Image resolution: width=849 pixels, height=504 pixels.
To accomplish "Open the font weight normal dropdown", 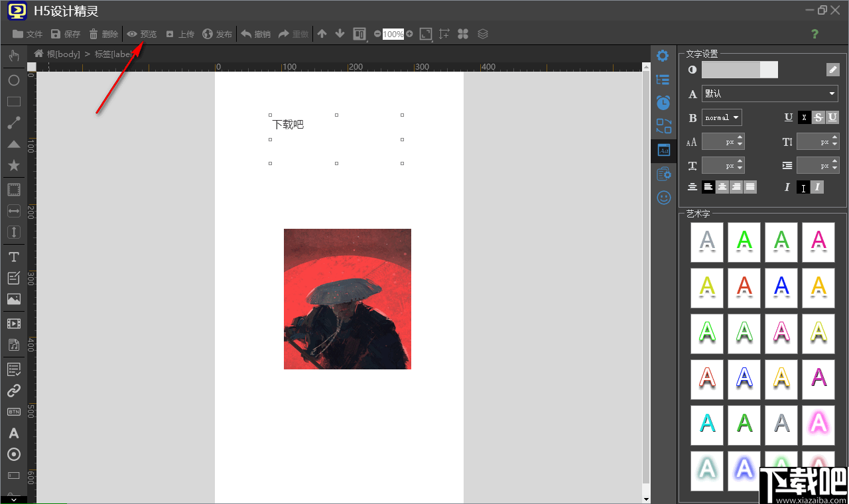I will [x=722, y=117].
